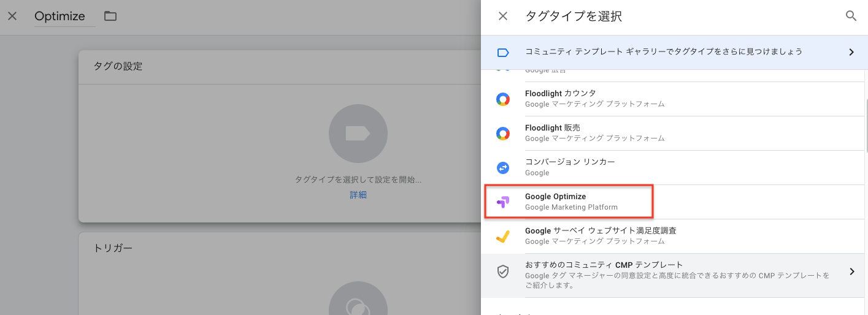Open the folder icon beside tag name

coord(110,16)
